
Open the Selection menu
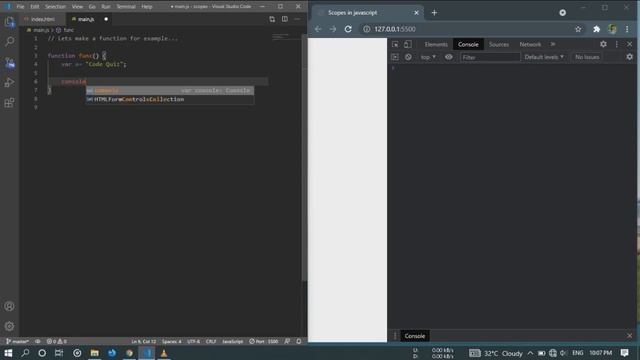pyautogui.click(x=55, y=7)
